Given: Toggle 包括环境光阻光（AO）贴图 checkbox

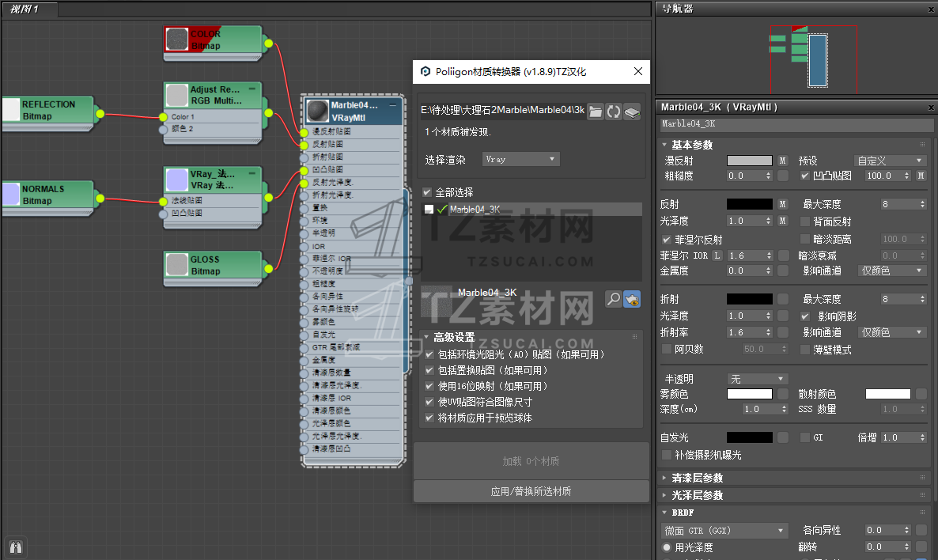Looking at the screenshot, I should 429,354.
